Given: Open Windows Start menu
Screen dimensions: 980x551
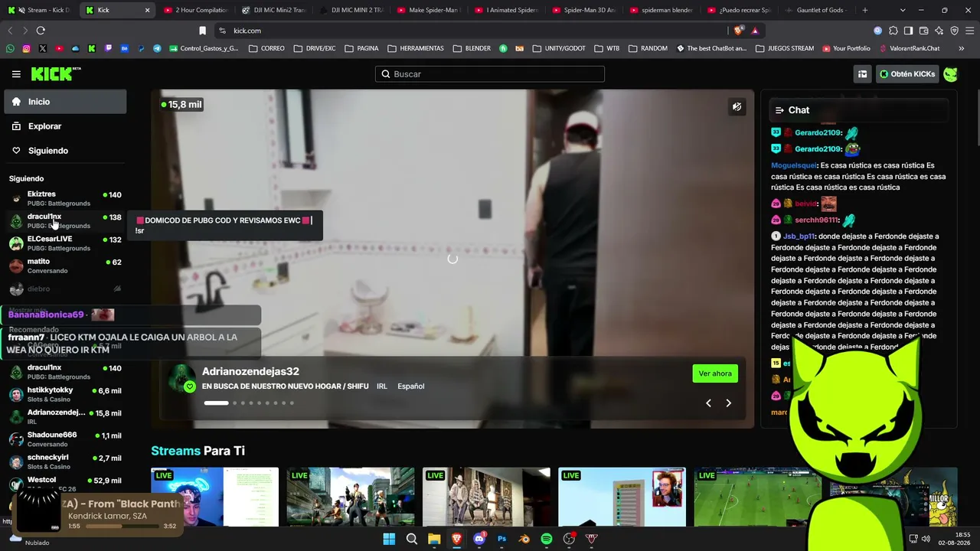Looking at the screenshot, I should tap(389, 539).
